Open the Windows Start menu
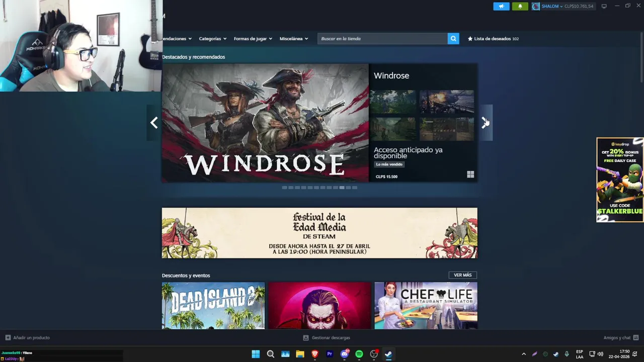Image resolution: width=644 pixels, height=362 pixels. pyautogui.click(x=256, y=354)
